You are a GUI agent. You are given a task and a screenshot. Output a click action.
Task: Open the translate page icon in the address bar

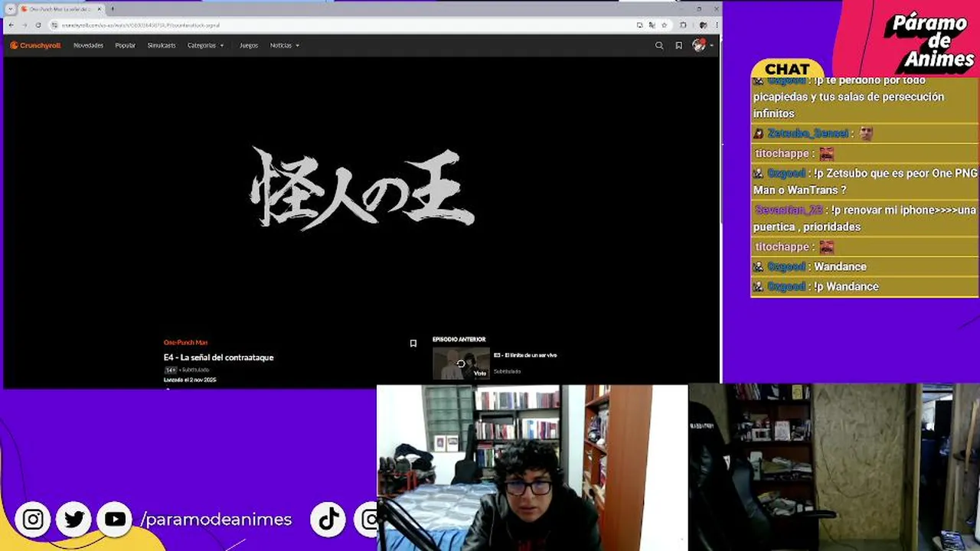[652, 25]
